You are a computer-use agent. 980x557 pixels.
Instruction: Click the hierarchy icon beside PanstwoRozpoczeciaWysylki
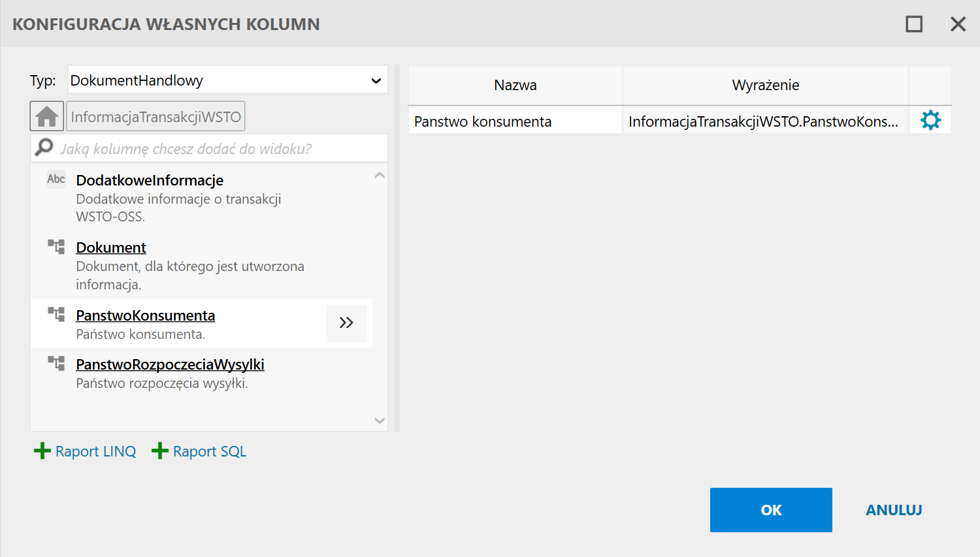tap(56, 363)
